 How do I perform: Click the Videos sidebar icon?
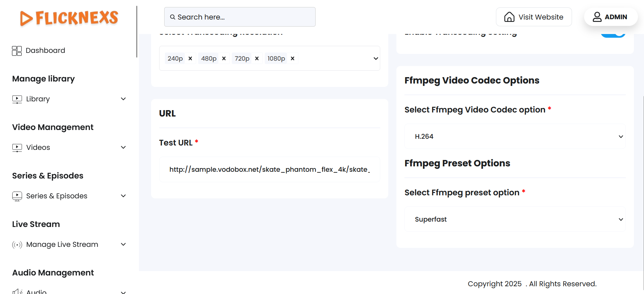[x=17, y=148]
